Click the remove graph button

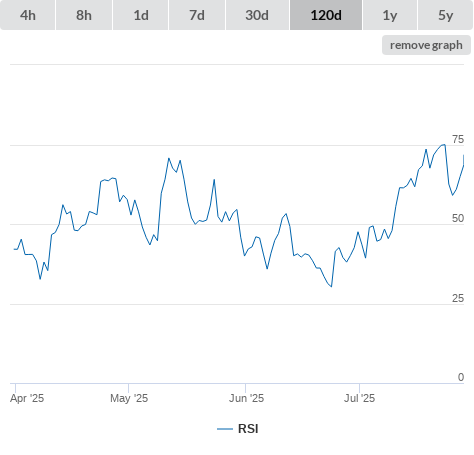point(426,45)
